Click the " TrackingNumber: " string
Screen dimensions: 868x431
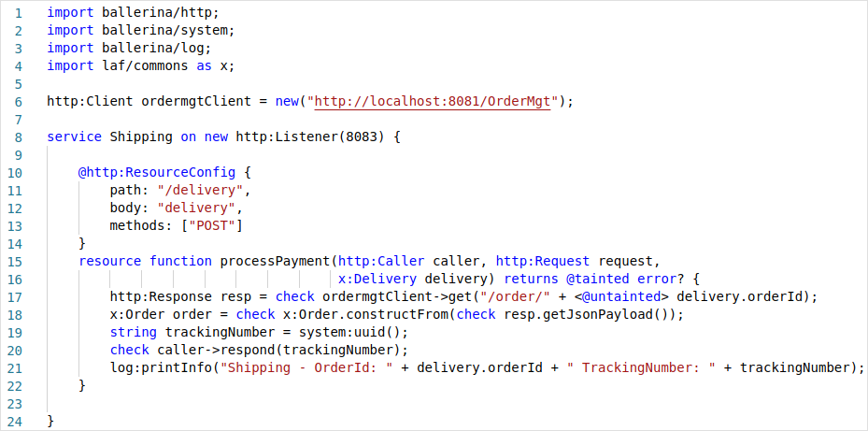coord(641,367)
